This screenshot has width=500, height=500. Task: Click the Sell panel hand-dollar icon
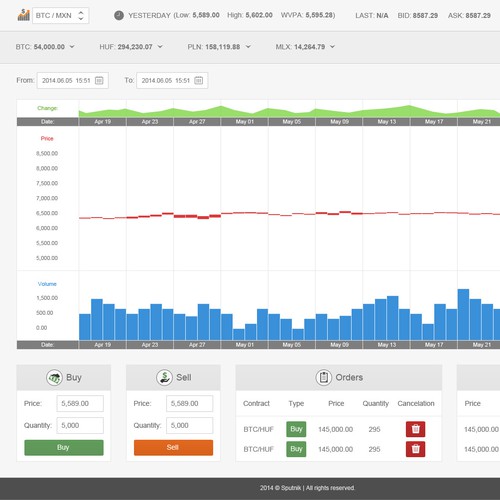(164, 378)
